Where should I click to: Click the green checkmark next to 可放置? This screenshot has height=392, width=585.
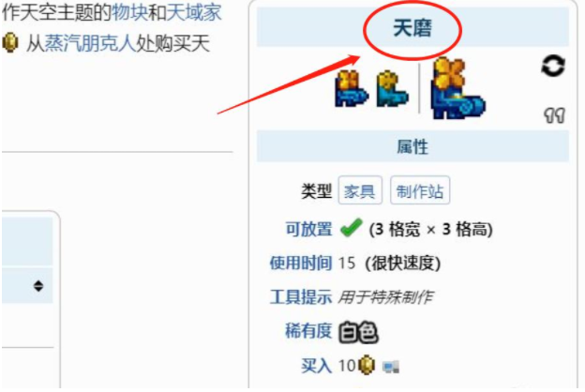click(351, 227)
